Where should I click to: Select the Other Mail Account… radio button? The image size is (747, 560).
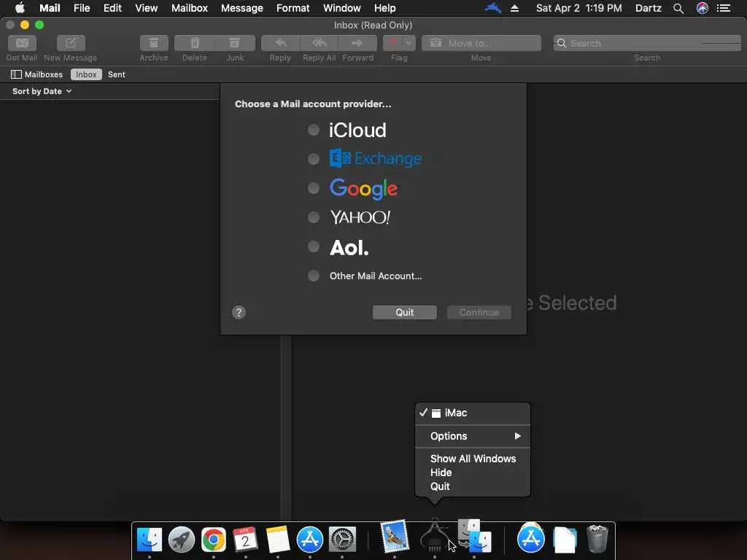(314, 275)
